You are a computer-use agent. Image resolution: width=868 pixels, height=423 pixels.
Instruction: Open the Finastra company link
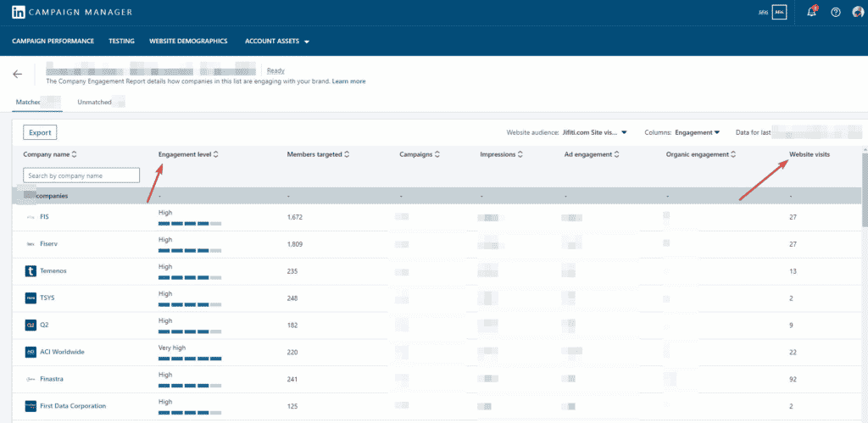[x=53, y=379]
